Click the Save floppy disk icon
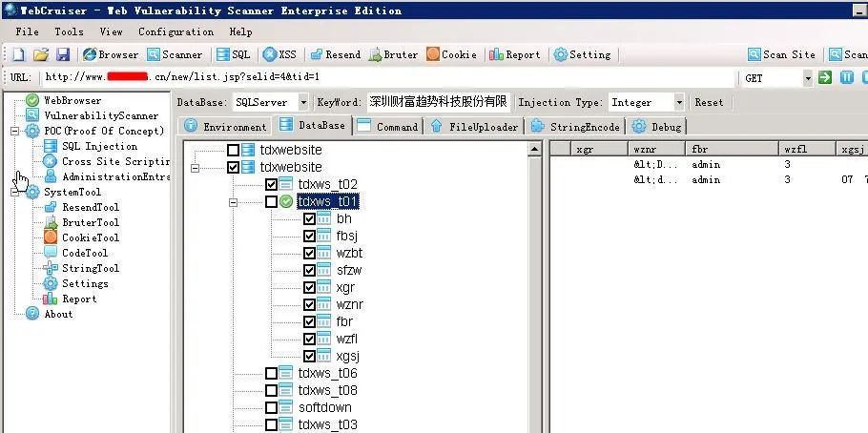 (63, 54)
